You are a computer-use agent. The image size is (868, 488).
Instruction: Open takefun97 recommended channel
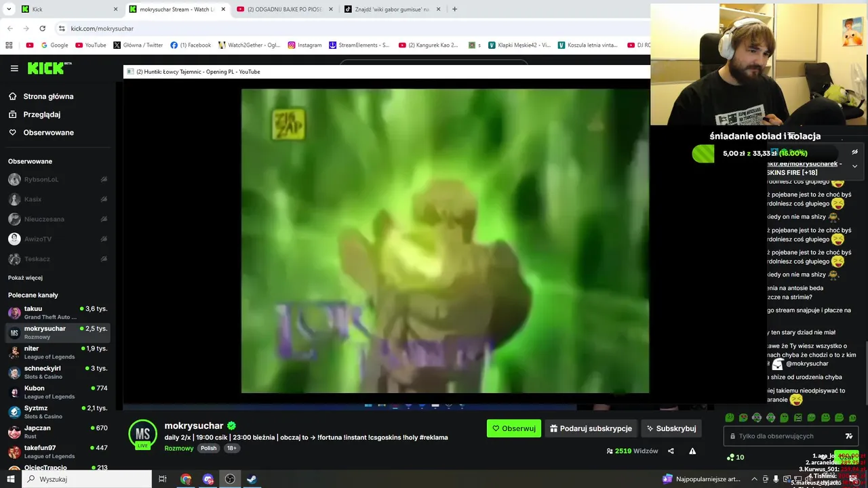coord(58,452)
